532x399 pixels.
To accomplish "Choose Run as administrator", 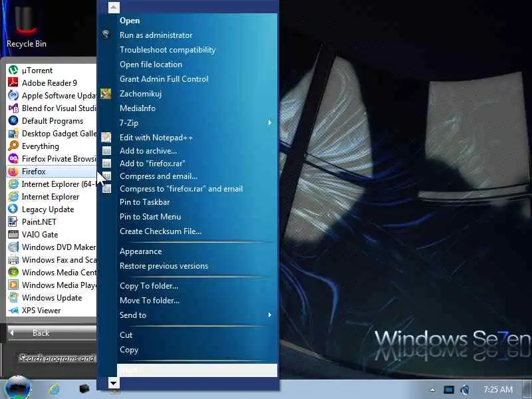I will pos(156,35).
